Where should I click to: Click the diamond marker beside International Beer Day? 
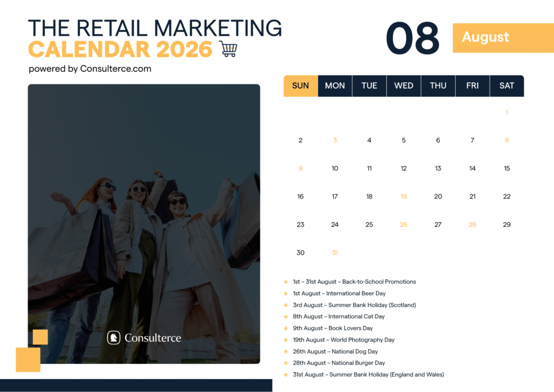285,293
